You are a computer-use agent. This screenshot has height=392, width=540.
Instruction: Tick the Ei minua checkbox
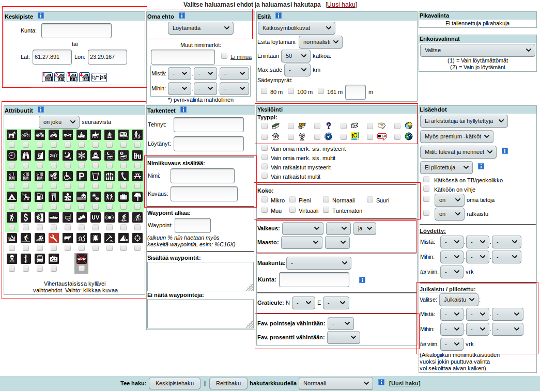pyautogui.click(x=224, y=56)
